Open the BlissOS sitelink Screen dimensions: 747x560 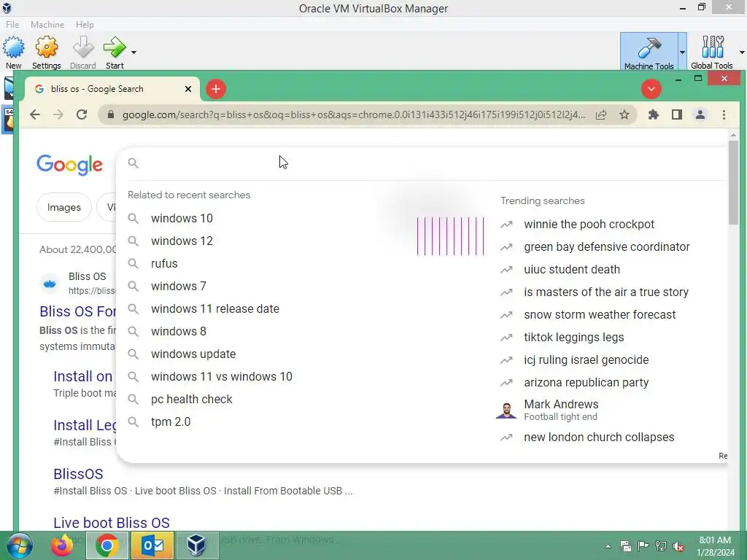pyautogui.click(x=78, y=474)
